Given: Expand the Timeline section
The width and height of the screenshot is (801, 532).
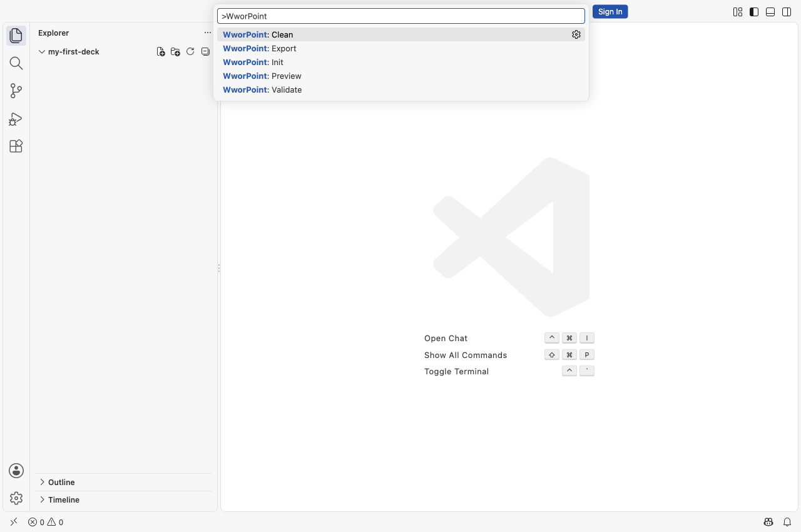Looking at the screenshot, I should click(x=124, y=499).
